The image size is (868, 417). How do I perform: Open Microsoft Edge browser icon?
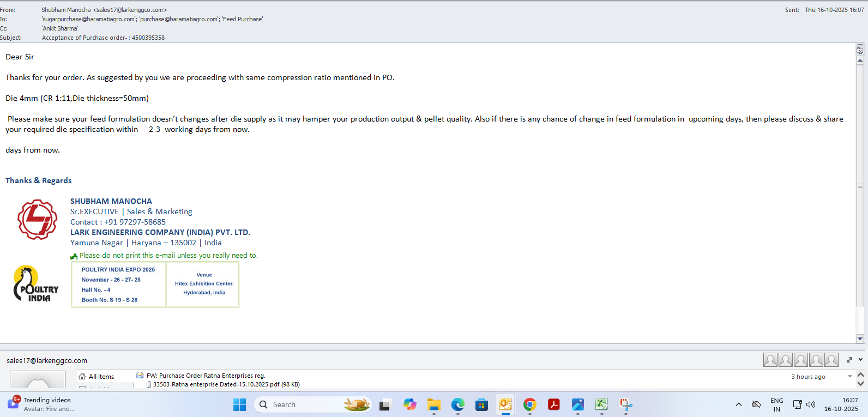click(457, 404)
